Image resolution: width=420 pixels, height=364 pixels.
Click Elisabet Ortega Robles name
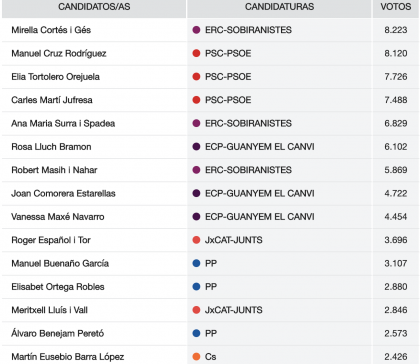58,287
